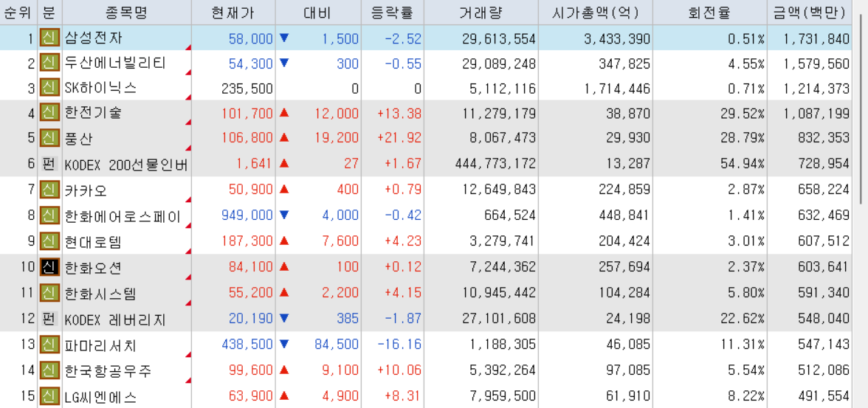Sort by 거래량 column header
The height and width of the screenshot is (408, 868).
pyautogui.click(x=480, y=13)
